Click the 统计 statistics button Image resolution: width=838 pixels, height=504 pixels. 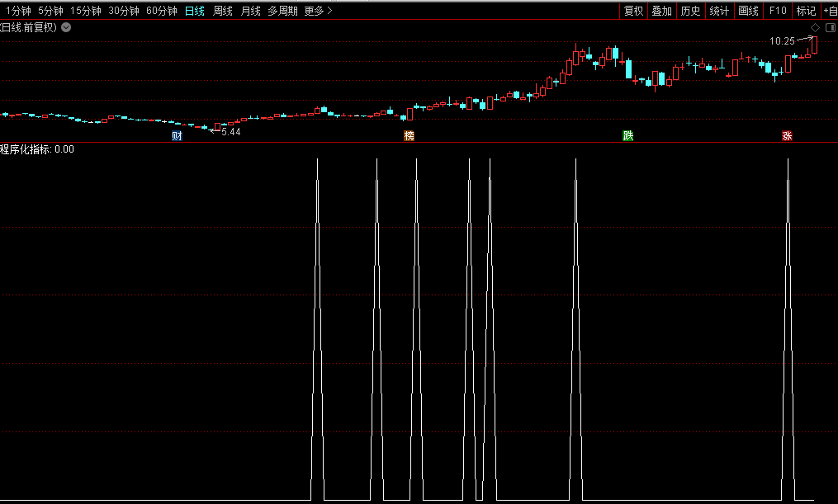719,11
